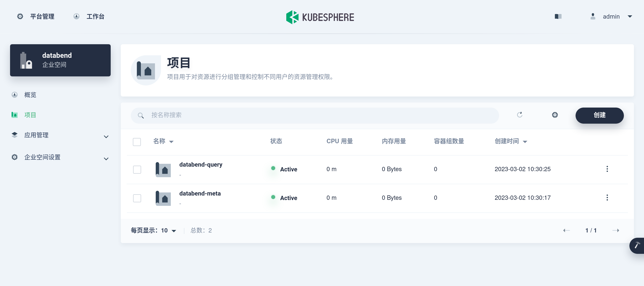
Task: Select the databend-query row checkbox
Action: (137, 170)
